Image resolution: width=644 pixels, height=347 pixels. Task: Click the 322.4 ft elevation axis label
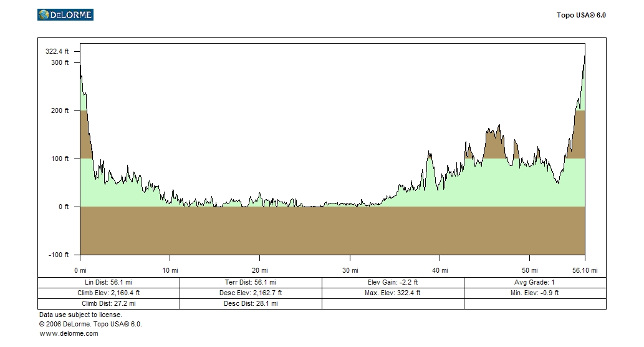[57, 51]
